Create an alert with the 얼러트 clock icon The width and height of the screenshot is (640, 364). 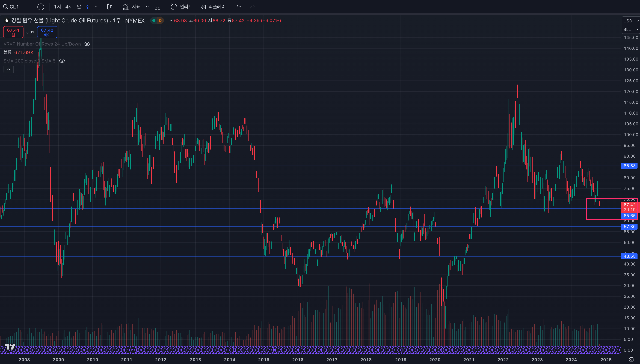[174, 7]
